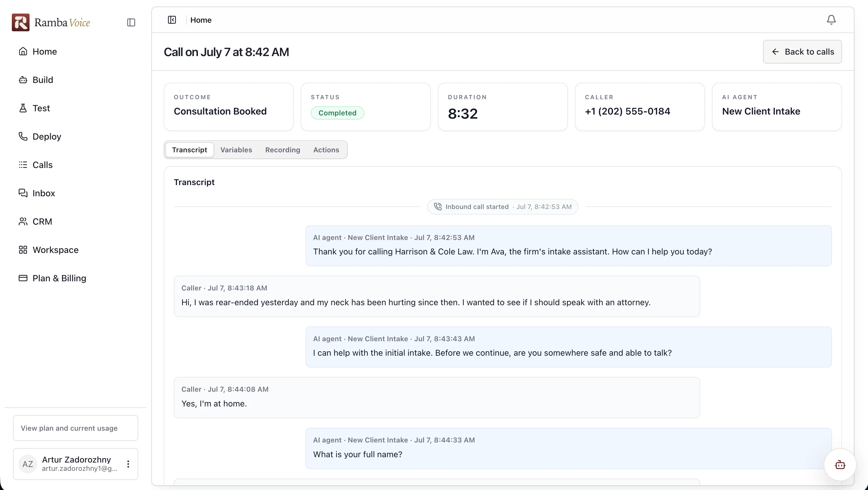Switch to the Recording tab
This screenshot has width=868, height=490.
click(x=282, y=150)
